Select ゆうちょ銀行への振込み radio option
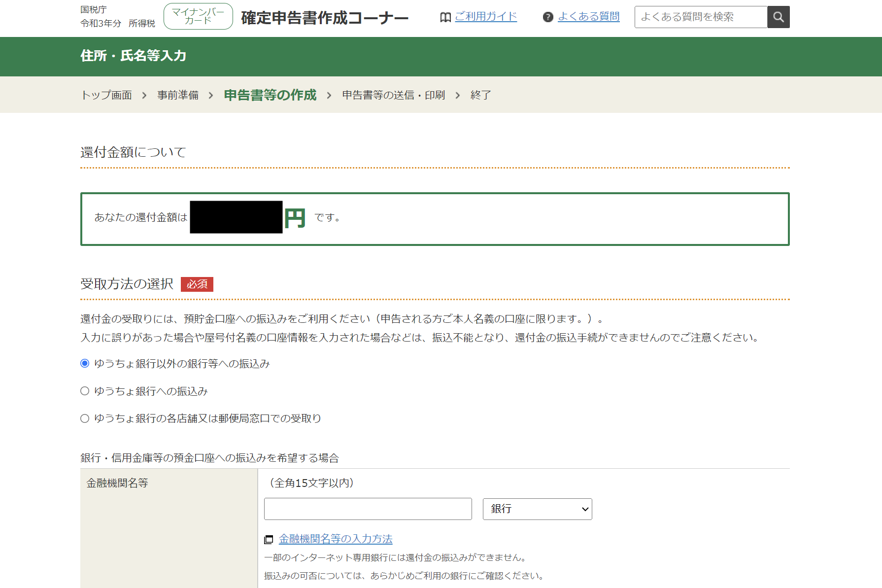882x588 pixels. click(x=85, y=391)
